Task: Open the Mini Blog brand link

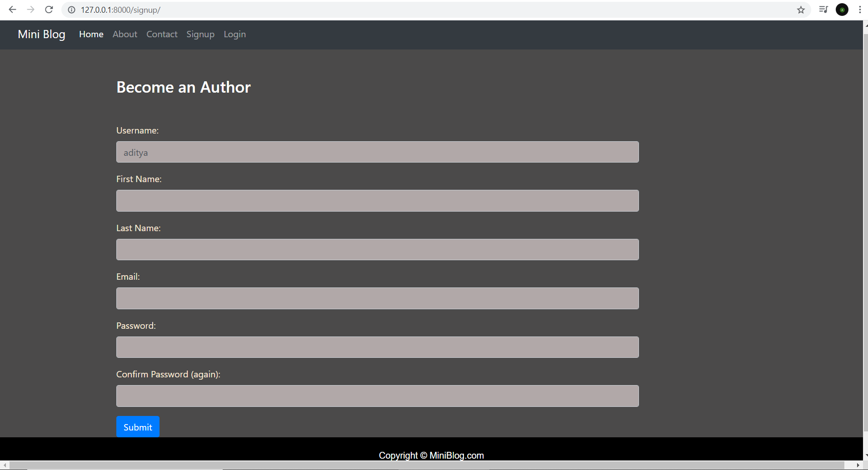Action: click(41, 35)
